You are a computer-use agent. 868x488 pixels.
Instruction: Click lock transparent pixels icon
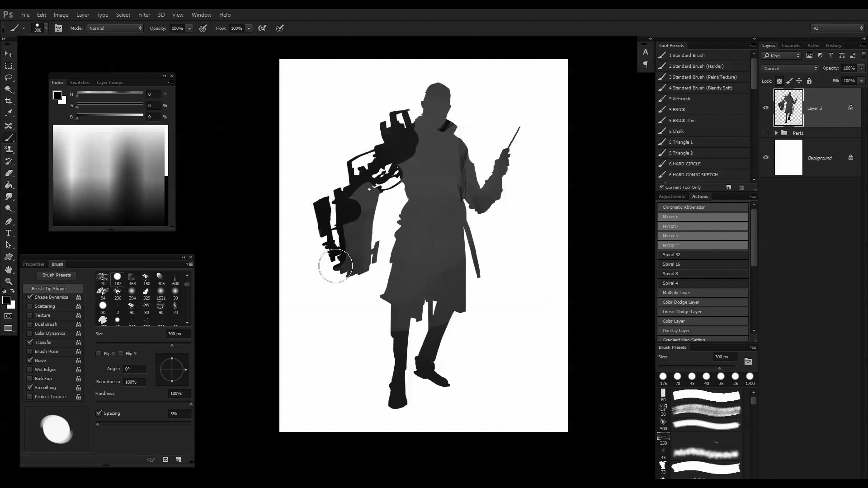click(x=779, y=81)
